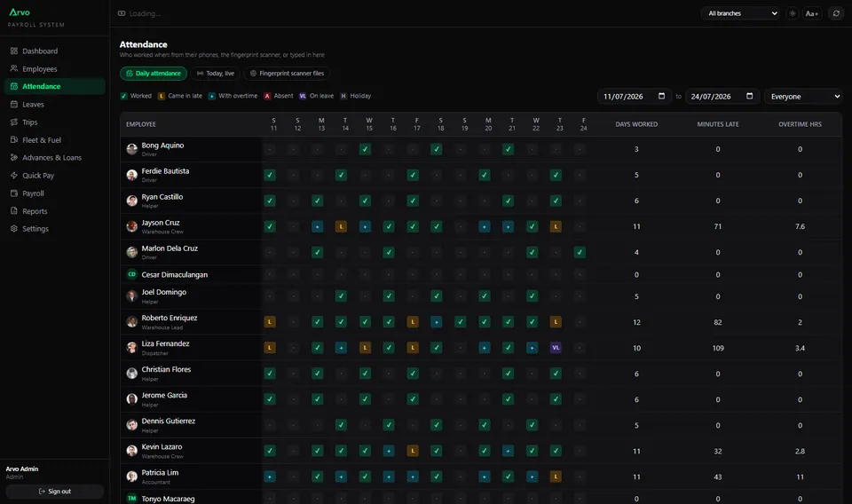Image resolution: width=852 pixels, height=504 pixels.
Task: Click Patricia Lim's overtime mark on Saturday 11
Action: pos(270,476)
